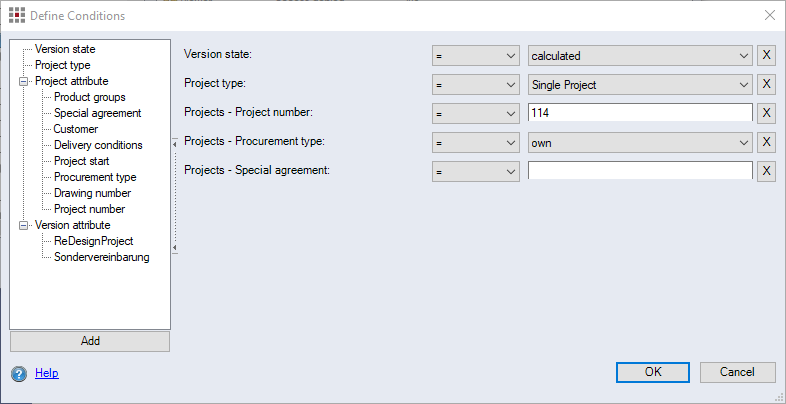The width and height of the screenshot is (786, 404).
Task: Select Delivery conditions in the tree
Action: coord(97,145)
